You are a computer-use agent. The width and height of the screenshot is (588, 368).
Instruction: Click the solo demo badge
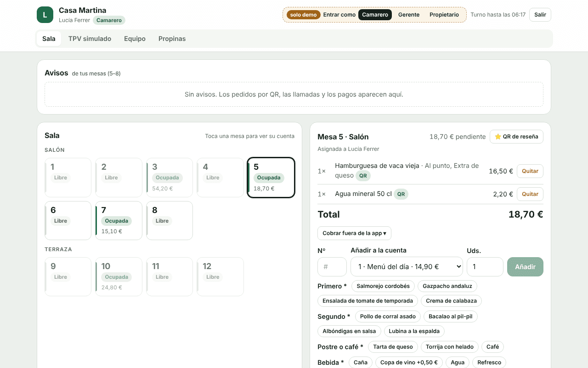[303, 15]
